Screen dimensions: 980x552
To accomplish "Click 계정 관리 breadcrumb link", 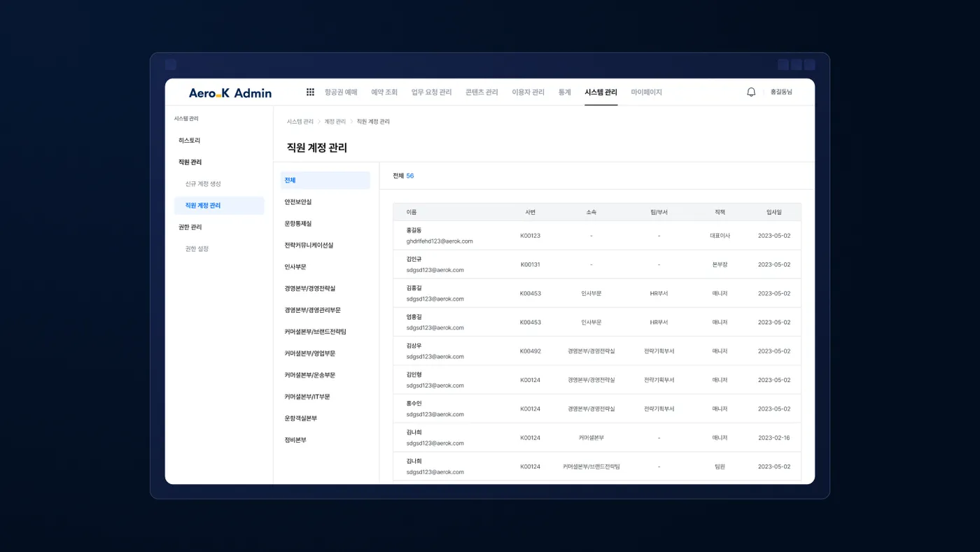I will click(335, 122).
